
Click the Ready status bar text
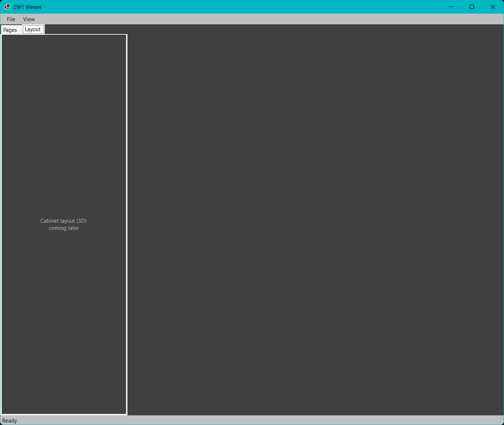10,421
